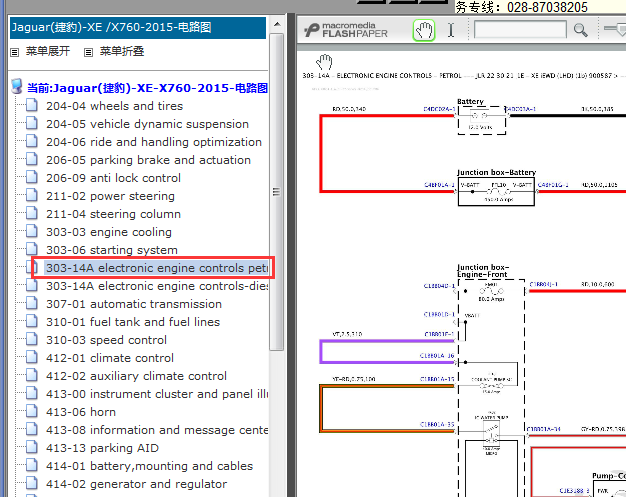Viewport: 626px width, 497px height.
Task: Open 204-04 wheels and tires
Action: click(114, 106)
